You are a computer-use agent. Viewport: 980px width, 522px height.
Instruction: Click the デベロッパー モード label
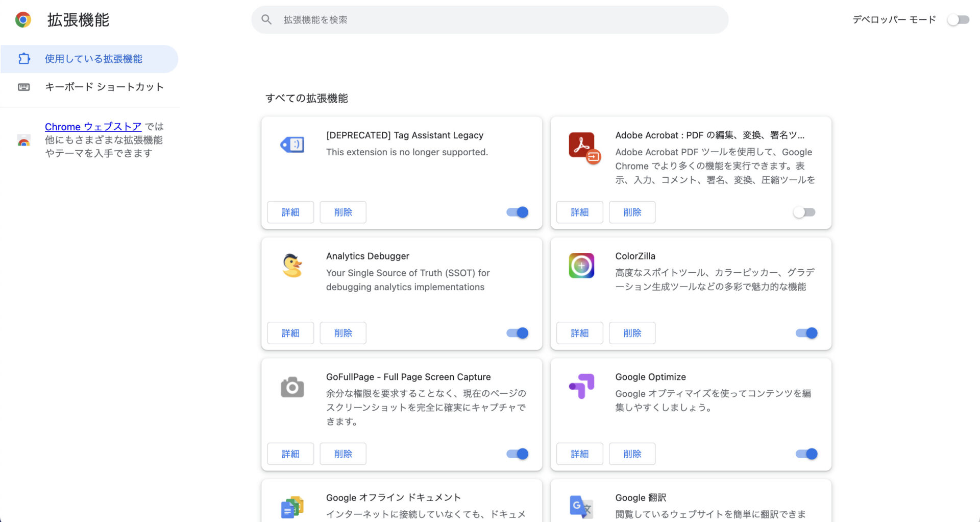pos(894,20)
